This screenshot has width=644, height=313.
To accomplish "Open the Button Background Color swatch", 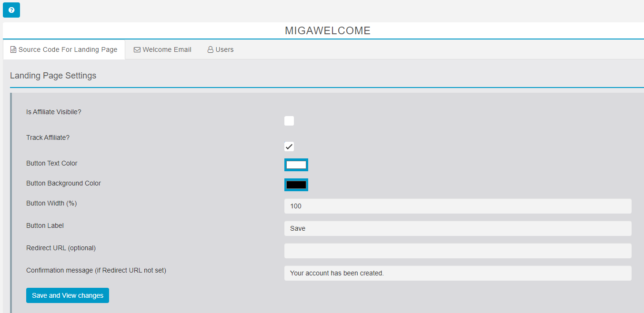I will [x=296, y=185].
